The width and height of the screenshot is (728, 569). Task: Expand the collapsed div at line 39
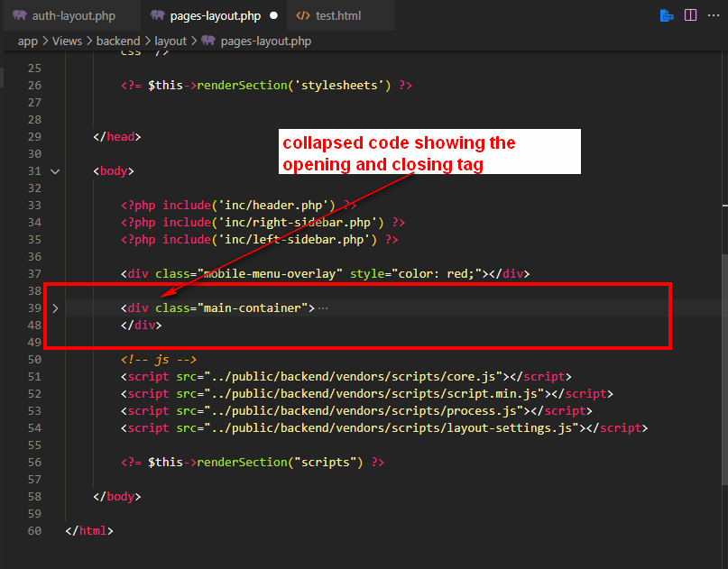(54, 307)
